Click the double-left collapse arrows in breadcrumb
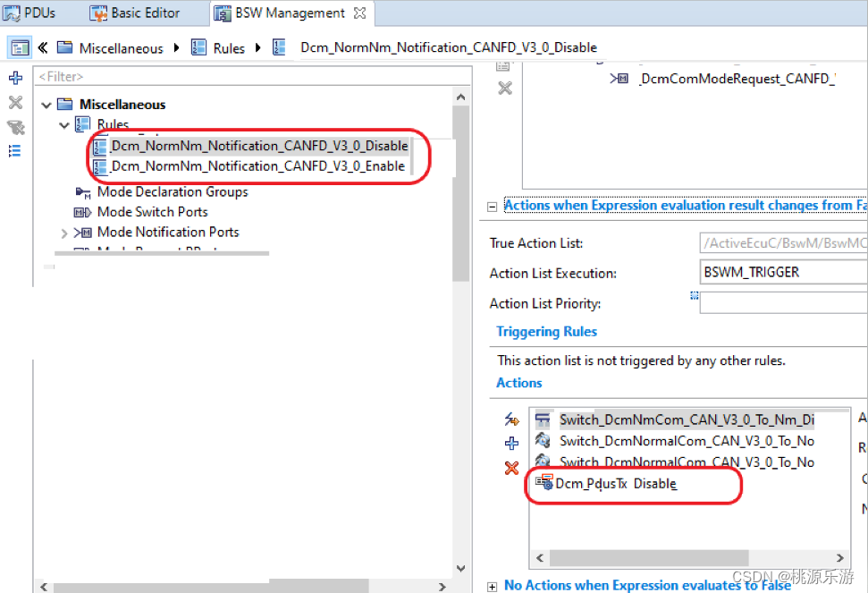This screenshot has width=868, height=593. 43,47
